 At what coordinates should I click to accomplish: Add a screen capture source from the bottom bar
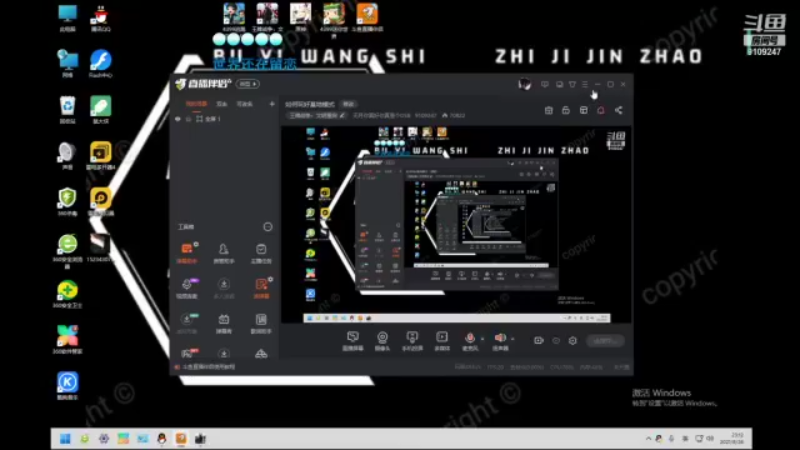[x=353, y=340]
